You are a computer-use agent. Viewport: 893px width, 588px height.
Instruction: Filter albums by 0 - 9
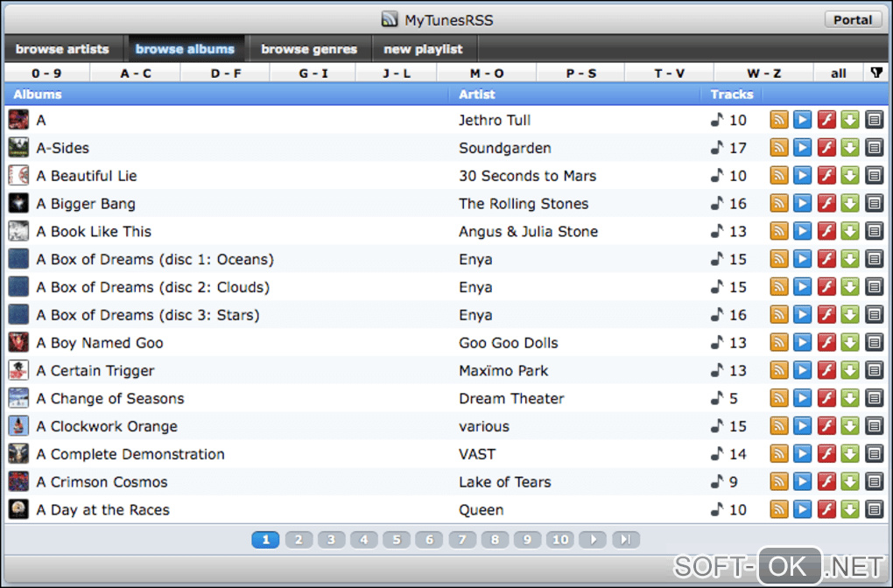[x=46, y=73]
